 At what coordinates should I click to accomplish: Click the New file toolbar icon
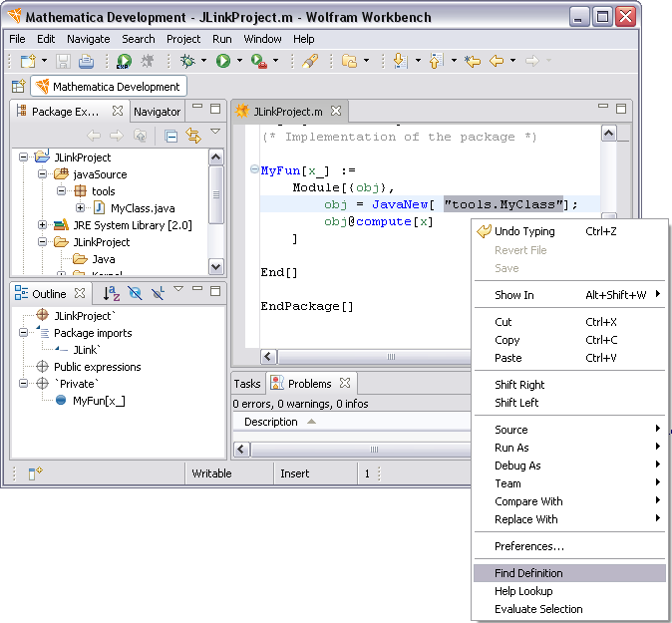[28, 61]
